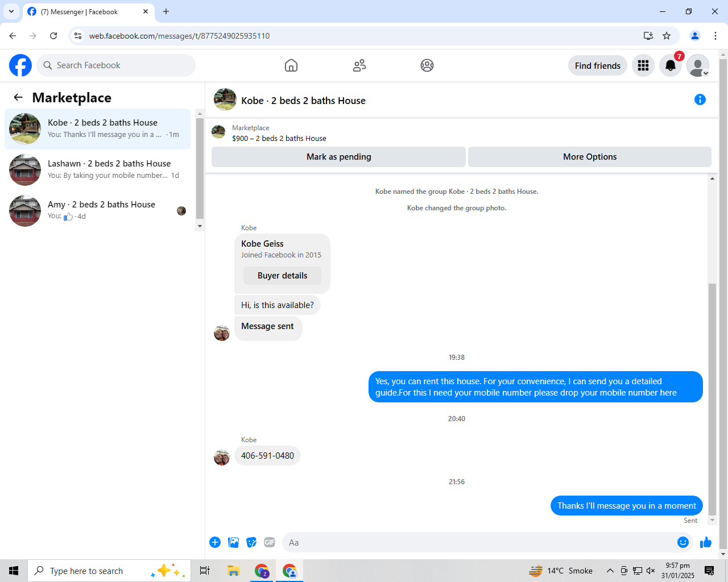
Task: Click the chat header listing thumbnail
Action: [225, 99]
